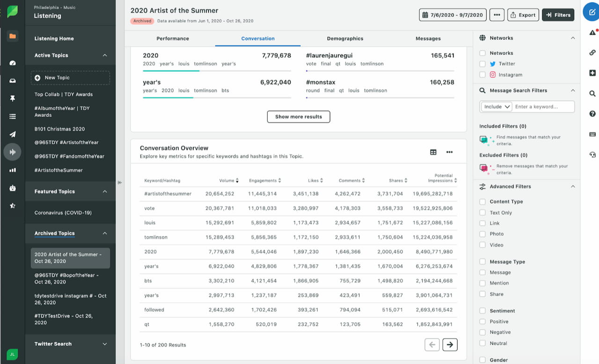Open Publishing via the paper plane sidebar icon

12,134
